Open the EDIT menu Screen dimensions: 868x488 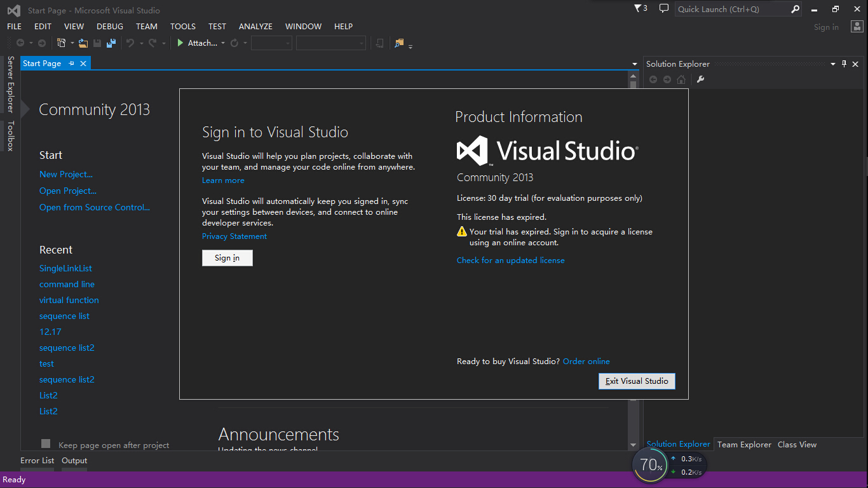[43, 27]
